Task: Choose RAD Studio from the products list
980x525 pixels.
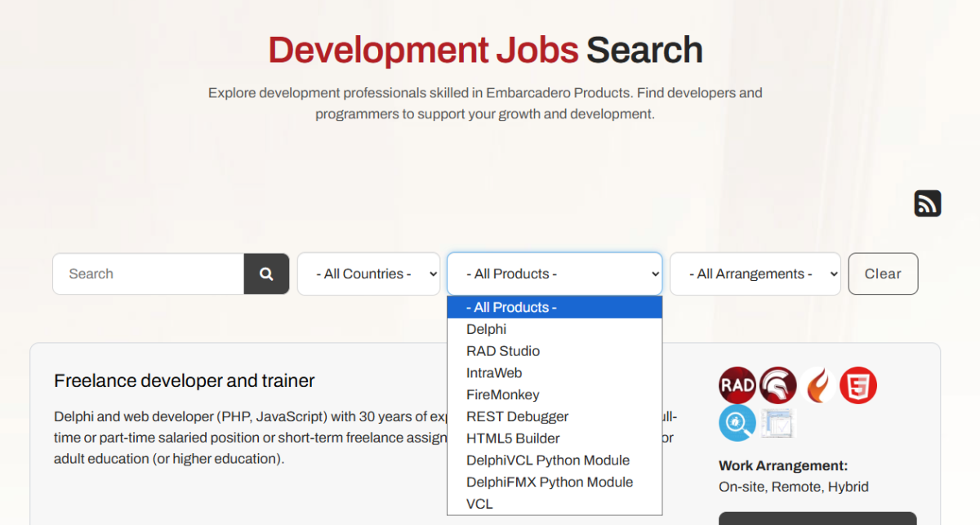Action: tap(555, 351)
